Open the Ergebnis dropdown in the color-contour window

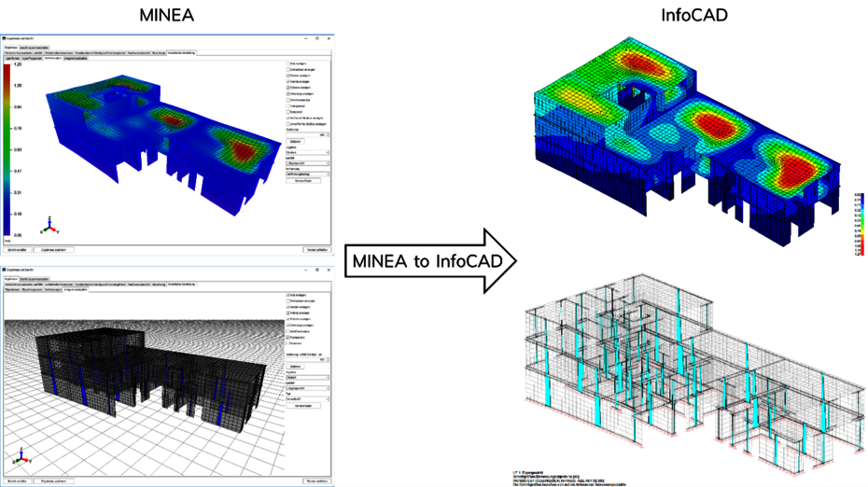pyautogui.click(x=307, y=152)
